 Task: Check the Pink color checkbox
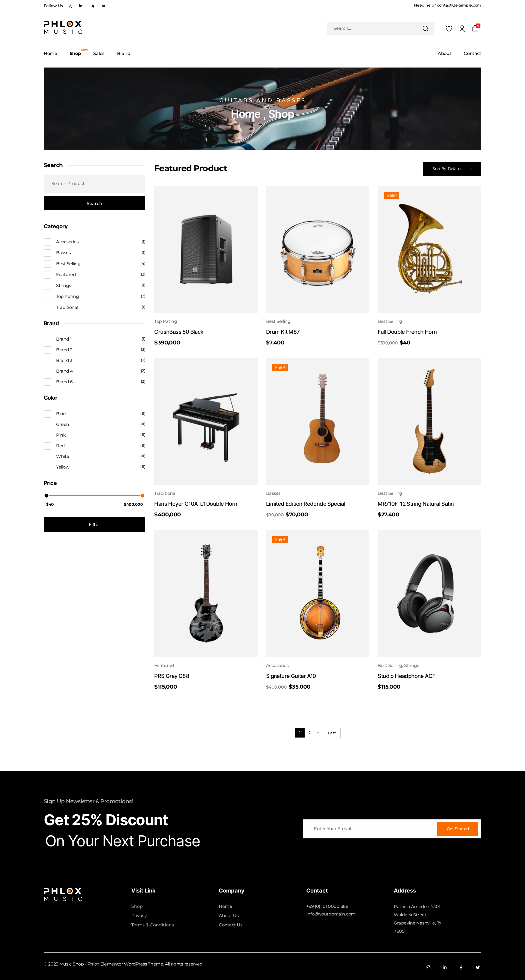pyautogui.click(x=48, y=435)
